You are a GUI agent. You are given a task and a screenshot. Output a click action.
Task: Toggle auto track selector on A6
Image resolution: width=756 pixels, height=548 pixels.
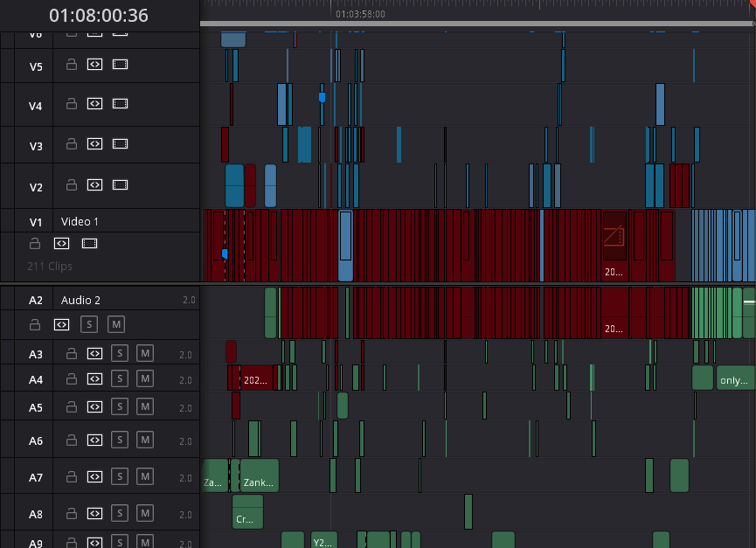coord(94,440)
